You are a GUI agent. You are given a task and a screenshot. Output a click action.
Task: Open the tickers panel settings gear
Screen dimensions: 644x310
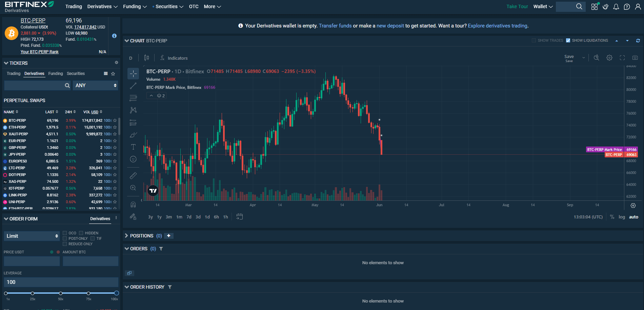[x=116, y=63]
